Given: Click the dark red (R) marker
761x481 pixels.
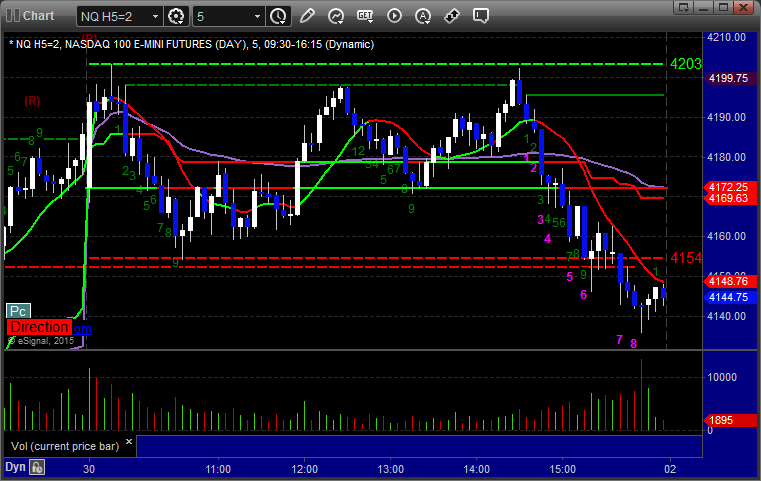Looking at the screenshot, I should tap(33, 100).
